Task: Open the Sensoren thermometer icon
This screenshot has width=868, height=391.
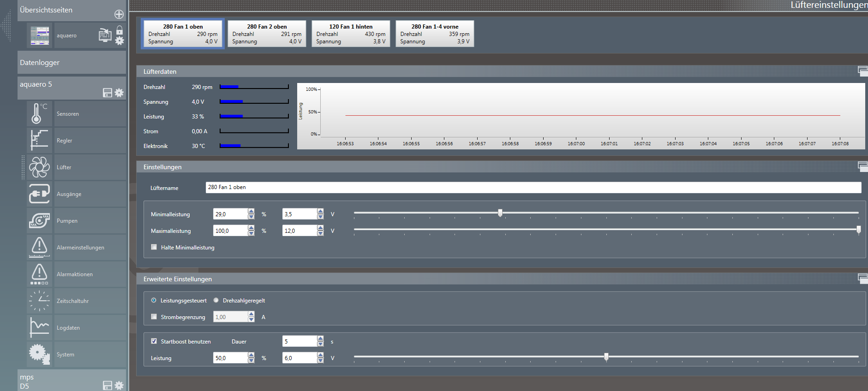Action: (39, 113)
